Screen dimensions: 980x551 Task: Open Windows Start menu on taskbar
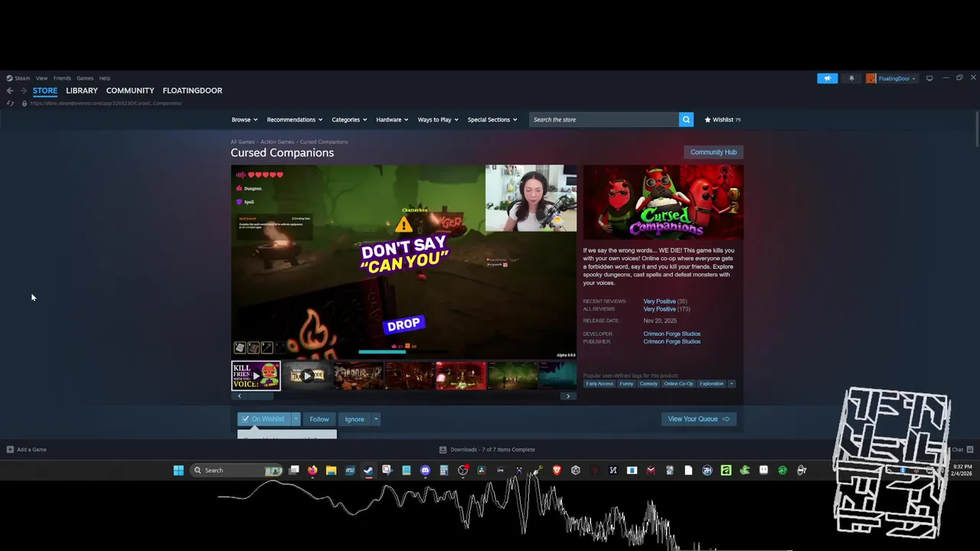[178, 470]
